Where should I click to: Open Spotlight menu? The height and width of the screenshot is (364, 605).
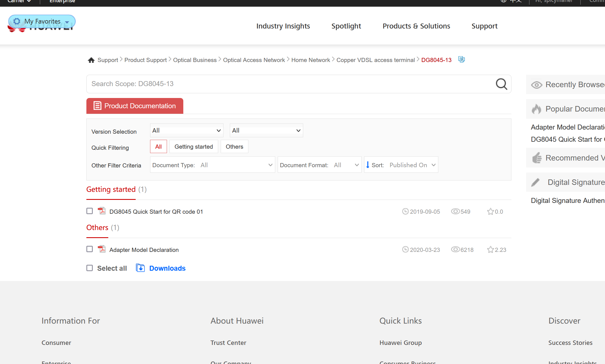346,26
